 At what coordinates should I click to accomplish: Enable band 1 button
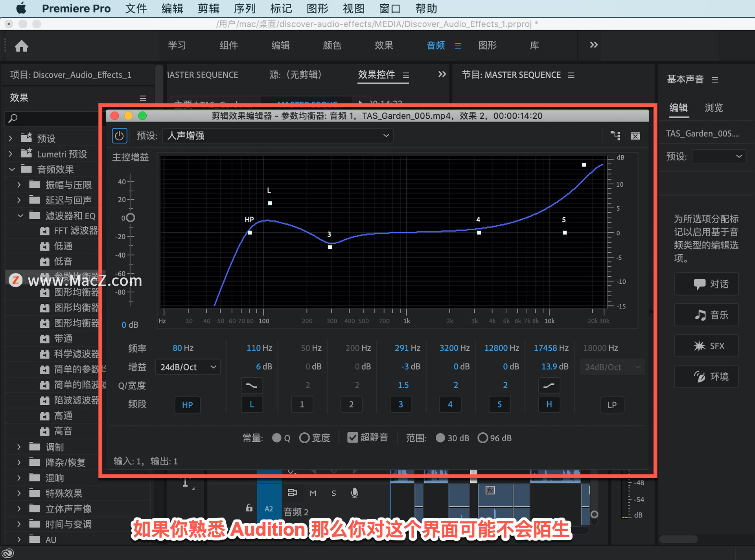click(x=302, y=404)
